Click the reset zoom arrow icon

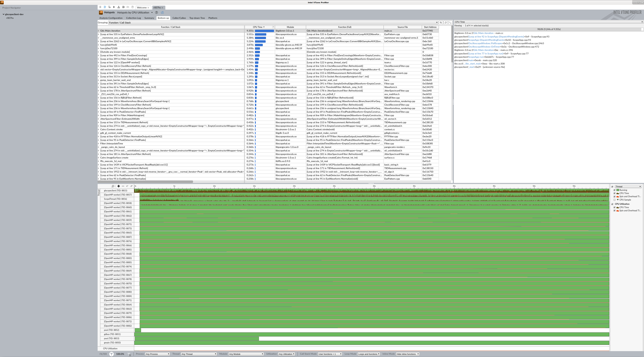tap(131, 186)
